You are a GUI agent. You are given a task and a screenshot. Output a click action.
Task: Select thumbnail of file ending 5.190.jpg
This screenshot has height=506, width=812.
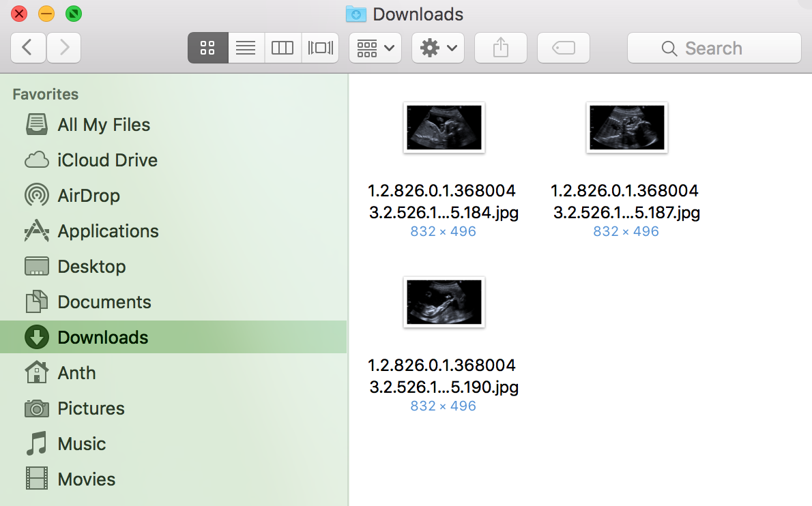tap(444, 302)
